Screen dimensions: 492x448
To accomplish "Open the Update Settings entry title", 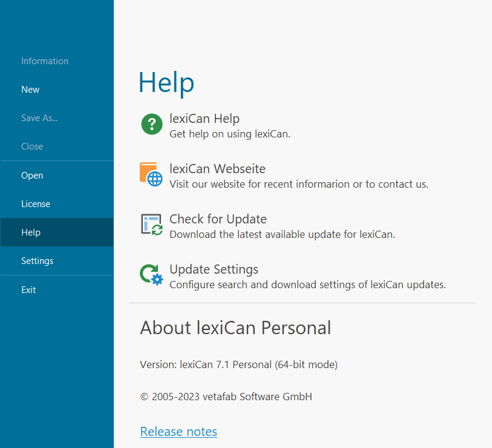I will point(214,269).
